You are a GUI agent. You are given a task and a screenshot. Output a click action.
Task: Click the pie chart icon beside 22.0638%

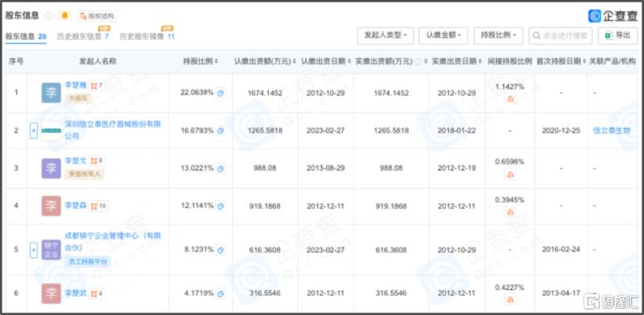[x=221, y=93]
